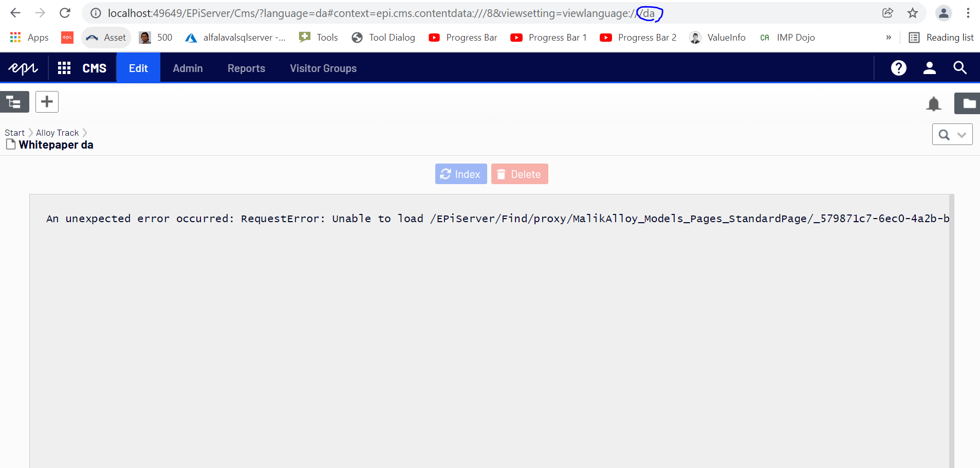Go to Visitor Groups

pyautogui.click(x=323, y=68)
